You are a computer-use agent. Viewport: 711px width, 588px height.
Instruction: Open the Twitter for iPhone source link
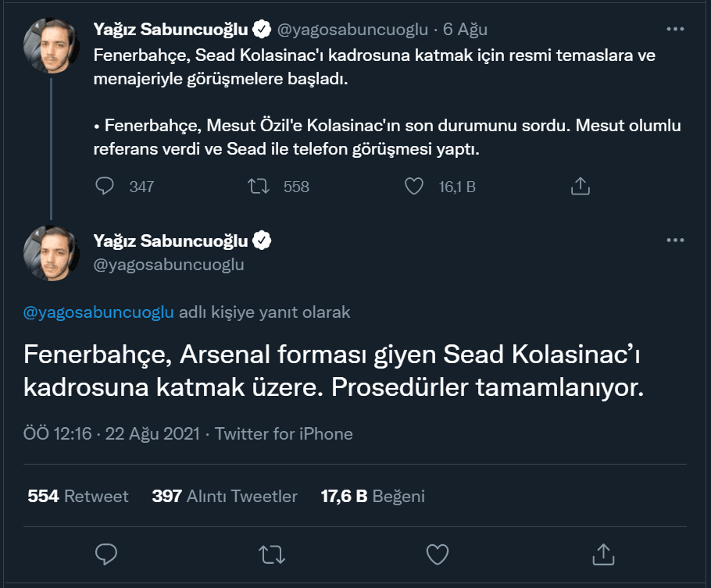(x=284, y=433)
